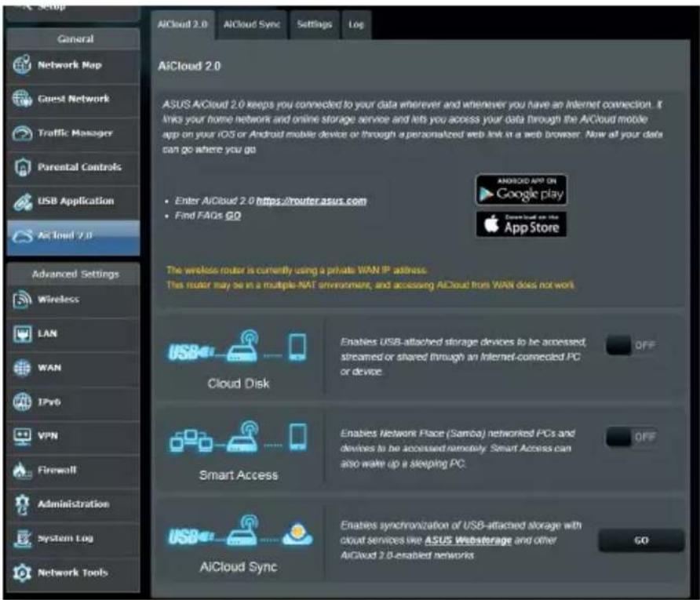The height and width of the screenshot is (600, 700).
Task: Select Traffic Manager menu label
Action: click(75, 133)
